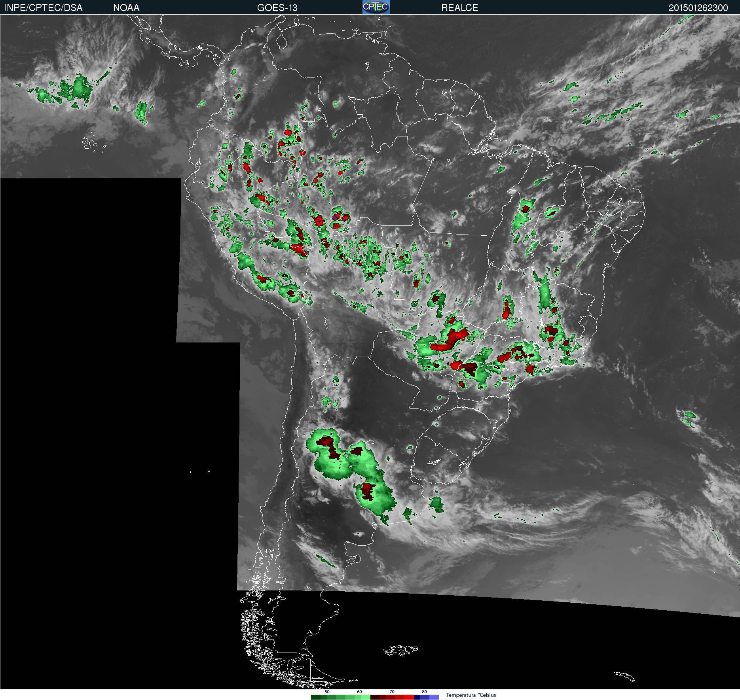This screenshot has width=740, height=700.
Task: Click the light blue swatch at the legend's end
Action: 434,697
